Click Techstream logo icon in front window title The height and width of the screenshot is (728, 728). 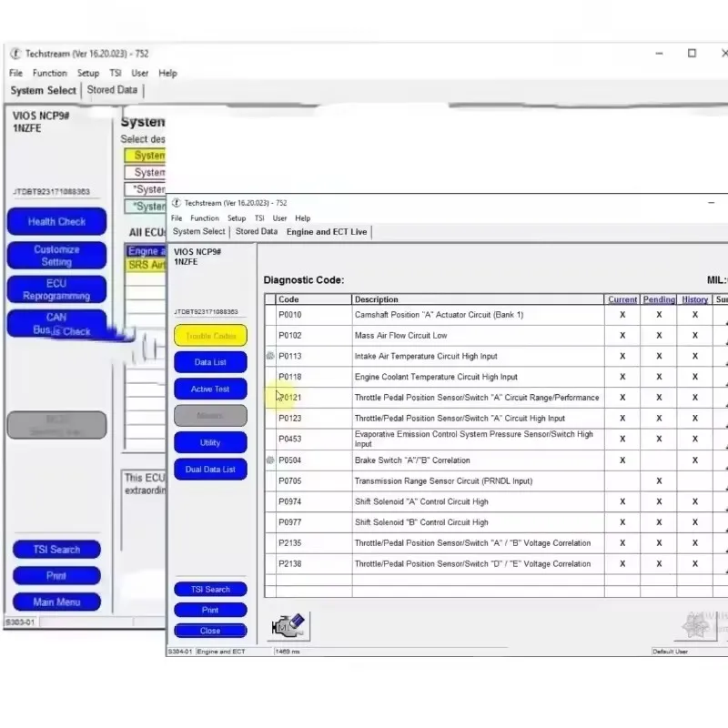176,203
